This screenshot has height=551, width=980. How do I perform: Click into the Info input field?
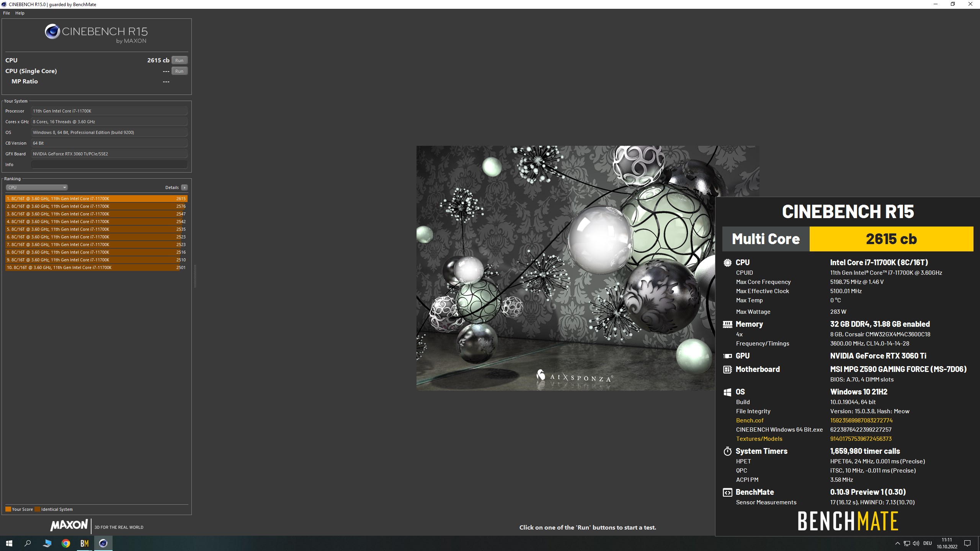109,165
